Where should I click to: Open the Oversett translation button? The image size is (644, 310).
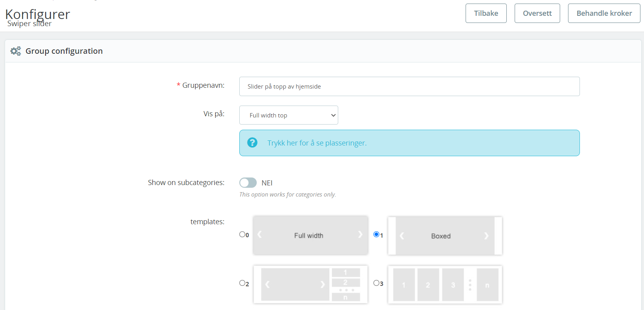tap(537, 13)
